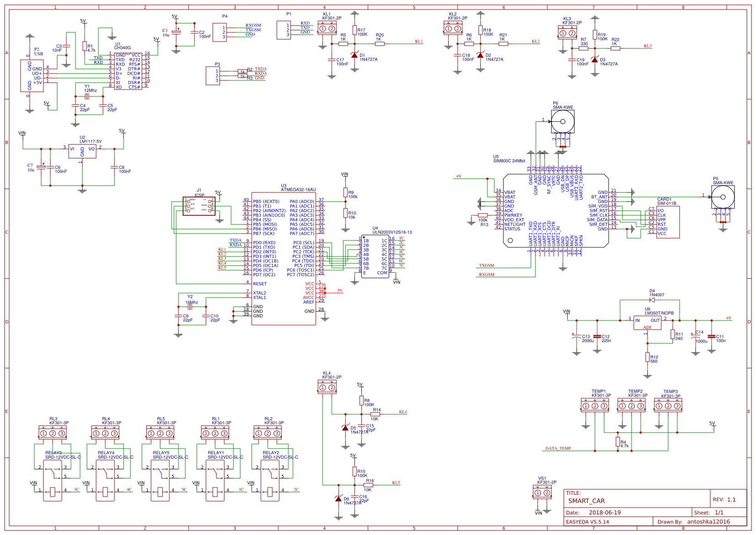Screen dimensions: 756x535
Task: Select resistor R12 560 ohm
Action: pyautogui.click(x=648, y=357)
